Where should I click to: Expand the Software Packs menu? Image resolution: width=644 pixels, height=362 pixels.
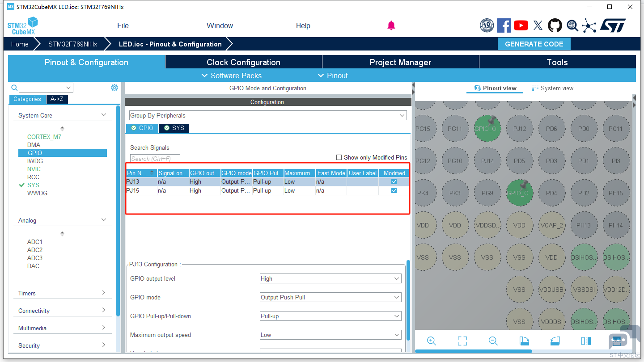click(232, 76)
